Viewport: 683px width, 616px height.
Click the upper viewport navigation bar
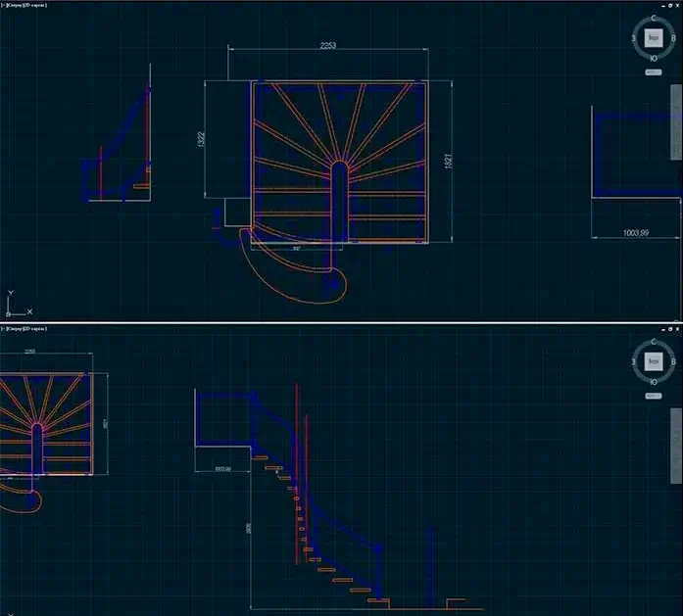[676, 122]
